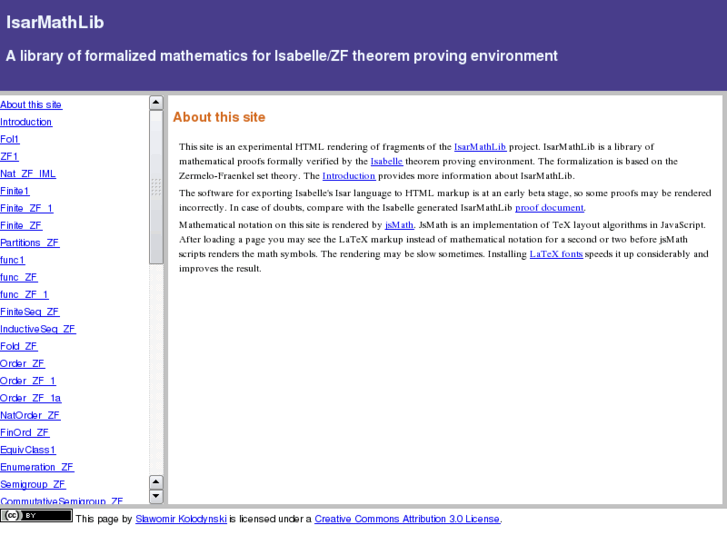Screen dimensions: 727x545
Task: Open the Fold_ZF link
Action: (19, 346)
